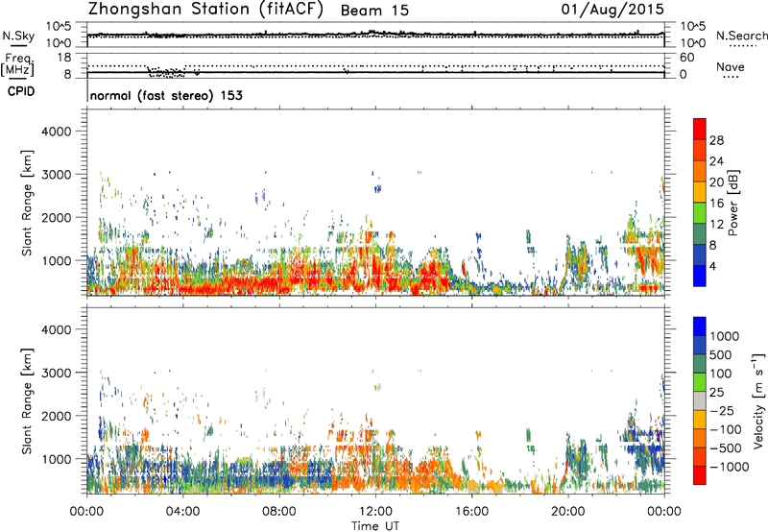Click the '4' power colorbar label
Screen dimensions: 768x532
pos(712,267)
